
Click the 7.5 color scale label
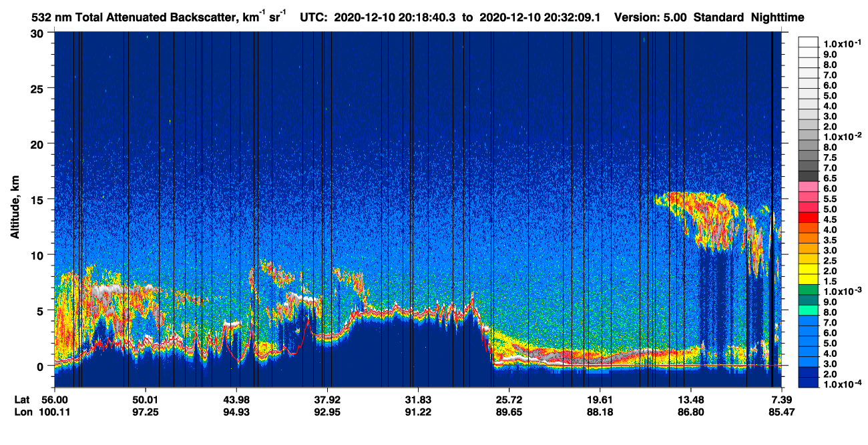pos(829,158)
